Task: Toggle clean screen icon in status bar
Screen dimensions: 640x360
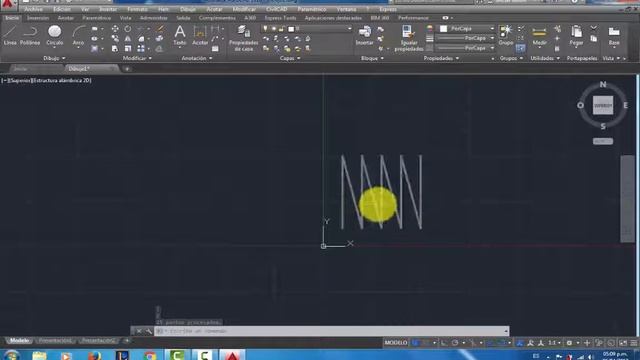Action: (x=623, y=343)
